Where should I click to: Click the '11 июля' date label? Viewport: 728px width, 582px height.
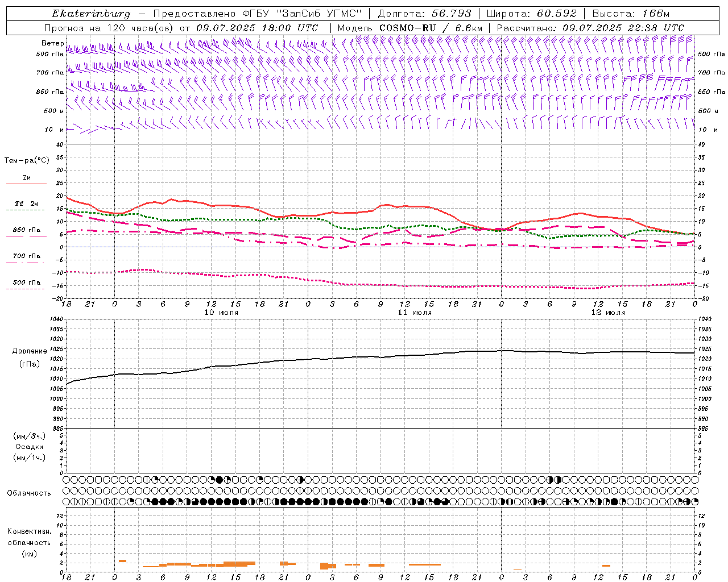coord(415,313)
